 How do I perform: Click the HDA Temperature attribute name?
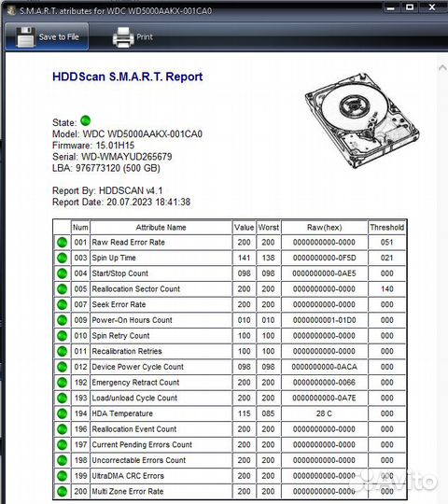(x=122, y=413)
